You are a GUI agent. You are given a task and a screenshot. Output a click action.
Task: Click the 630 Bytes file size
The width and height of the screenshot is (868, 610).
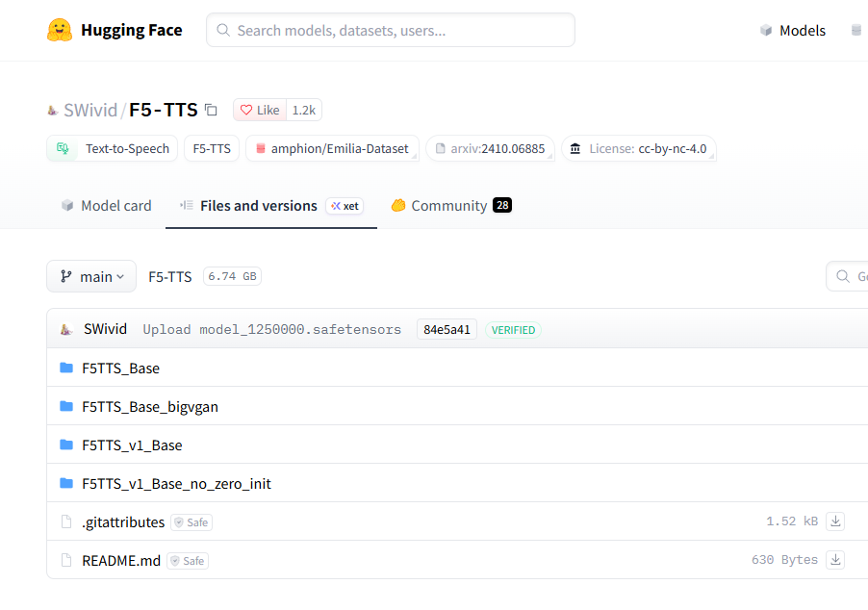pos(784,560)
